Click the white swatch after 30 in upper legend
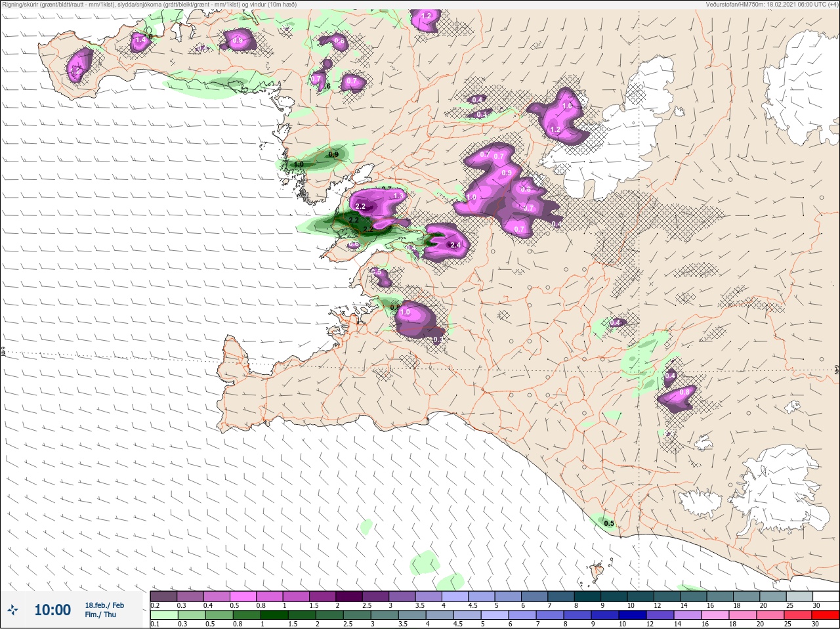The width and height of the screenshot is (840, 629). coord(826,596)
